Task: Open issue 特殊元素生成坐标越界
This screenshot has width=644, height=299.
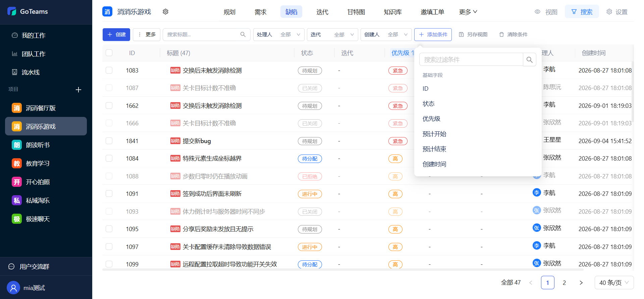Action: click(x=212, y=158)
